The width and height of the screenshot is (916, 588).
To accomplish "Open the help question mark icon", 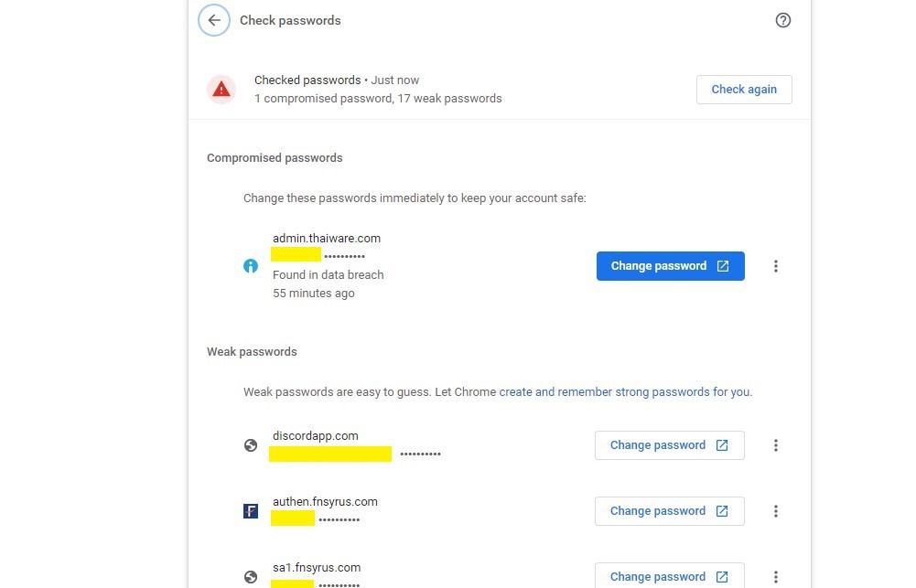I will coord(782,20).
